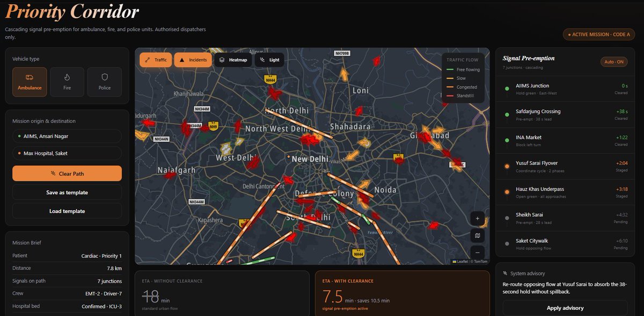Toggle the Traffic map layer
Viewport: 644px width, 316px height.
156,60
